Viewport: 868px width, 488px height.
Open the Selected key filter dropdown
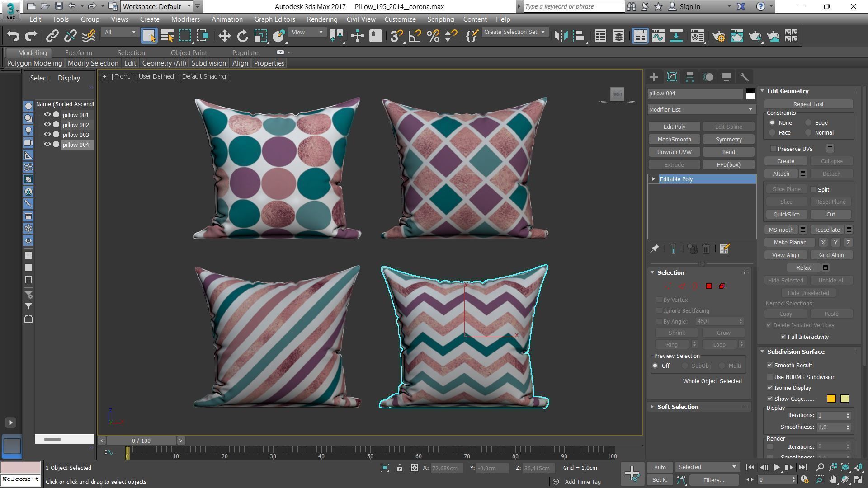tap(708, 467)
